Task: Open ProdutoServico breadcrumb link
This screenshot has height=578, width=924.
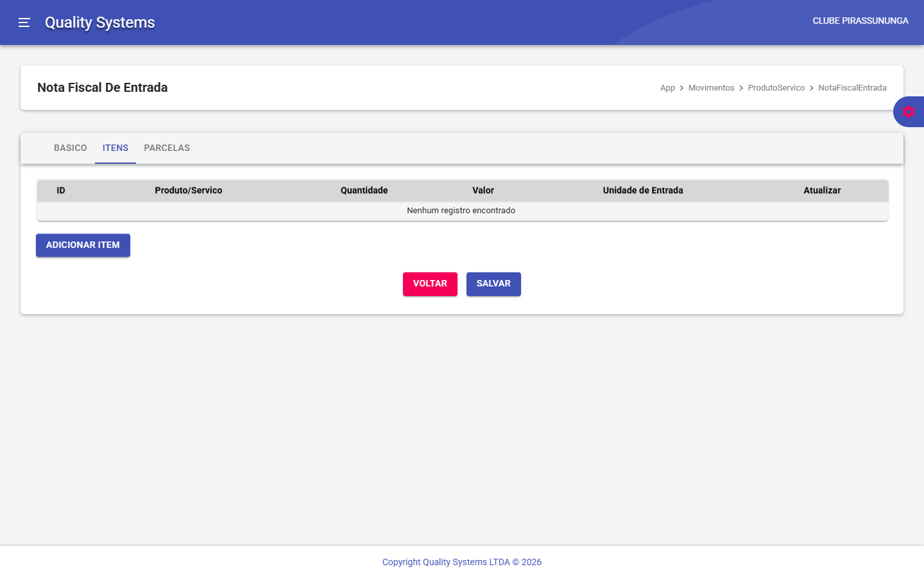Action: coord(776,88)
